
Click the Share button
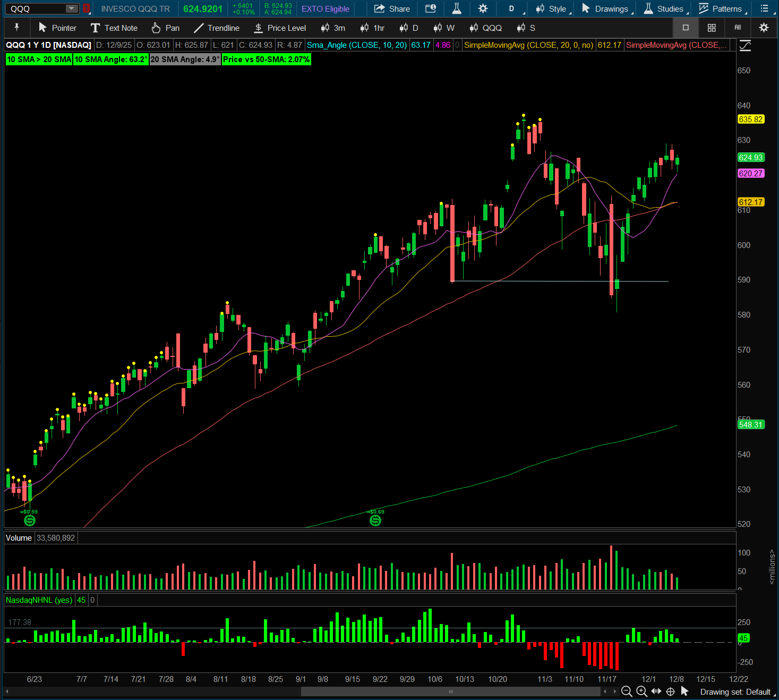coord(392,8)
